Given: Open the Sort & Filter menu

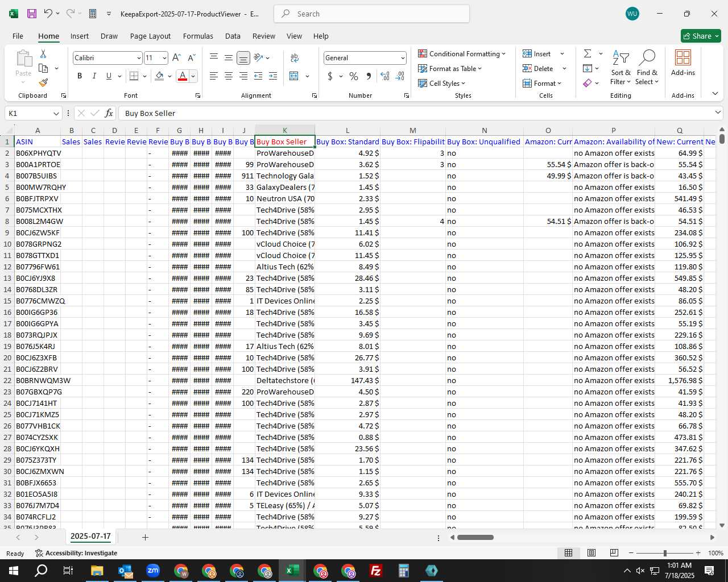Looking at the screenshot, I should [x=621, y=67].
